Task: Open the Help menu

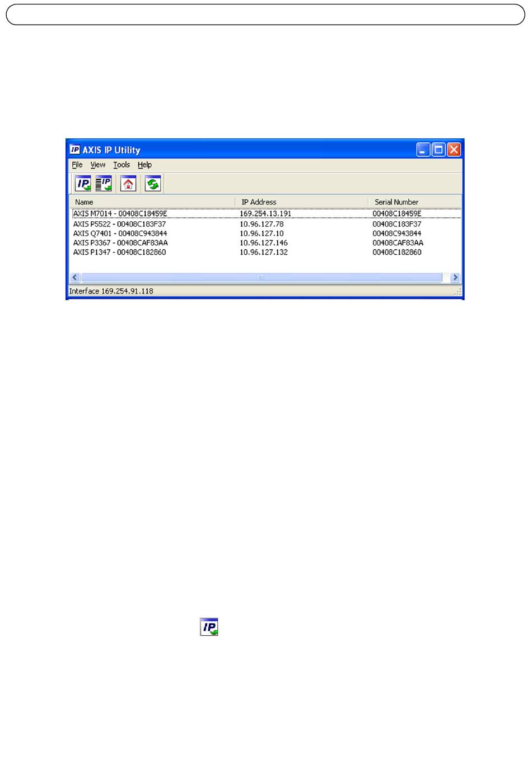Action: coord(144,165)
